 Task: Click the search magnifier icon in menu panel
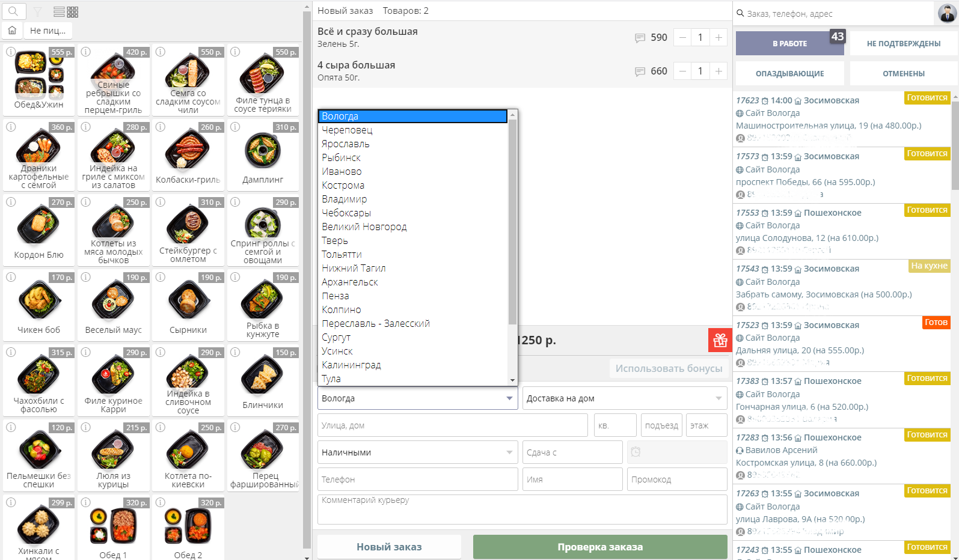pyautogui.click(x=13, y=11)
